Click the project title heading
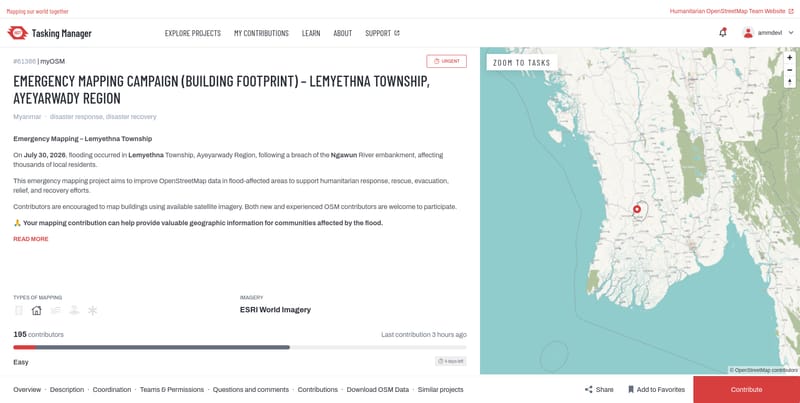800x403 pixels. (x=221, y=89)
